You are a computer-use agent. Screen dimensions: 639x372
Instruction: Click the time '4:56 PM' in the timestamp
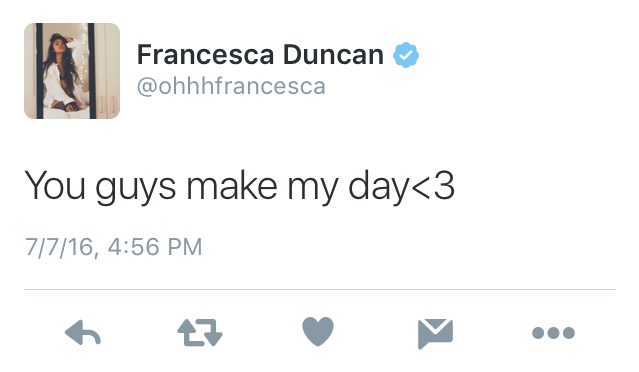click(x=155, y=247)
